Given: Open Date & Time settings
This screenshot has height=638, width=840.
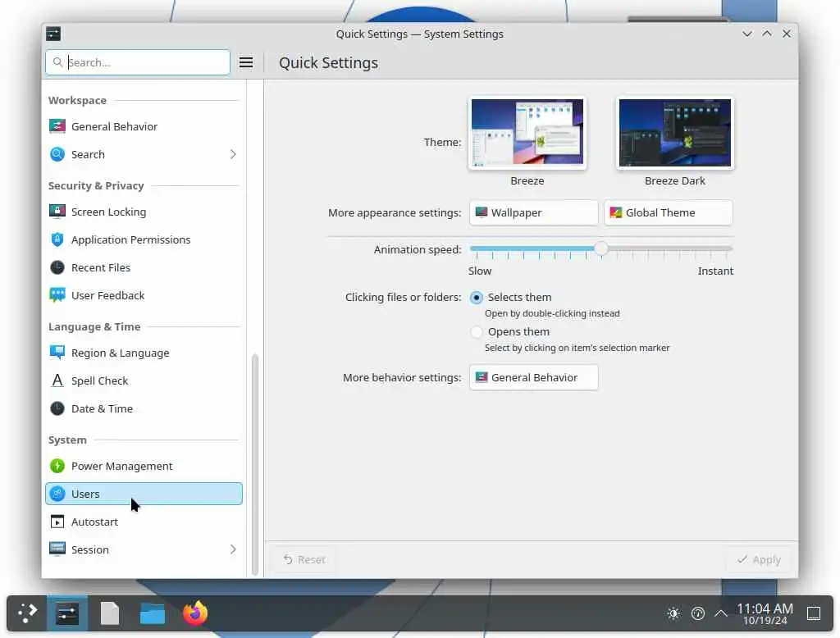Looking at the screenshot, I should [144, 408].
